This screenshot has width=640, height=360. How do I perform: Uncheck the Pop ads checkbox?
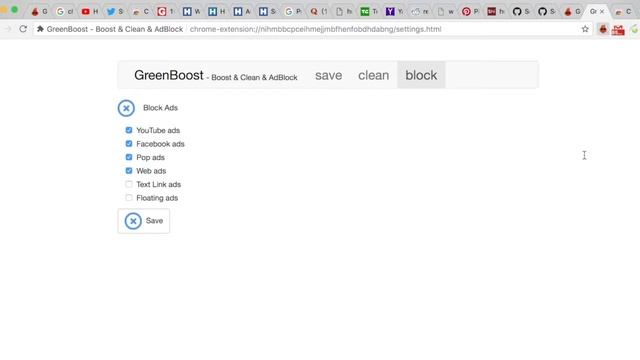pyautogui.click(x=129, y=157)
